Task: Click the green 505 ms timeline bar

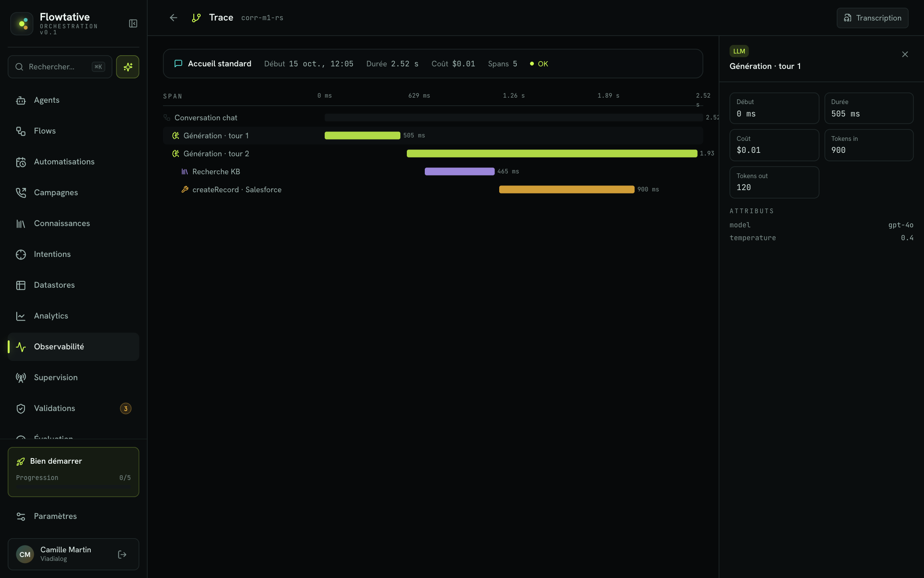Action: click(362, 136)
